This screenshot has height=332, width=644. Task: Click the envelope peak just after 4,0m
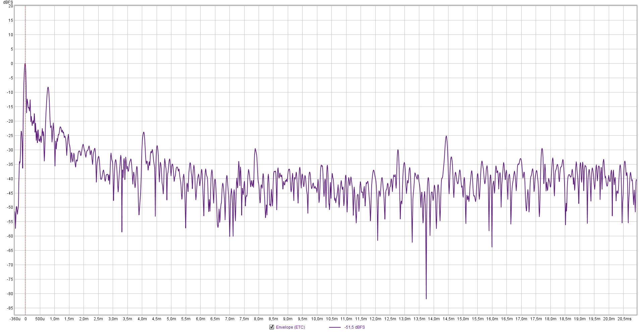144,132
